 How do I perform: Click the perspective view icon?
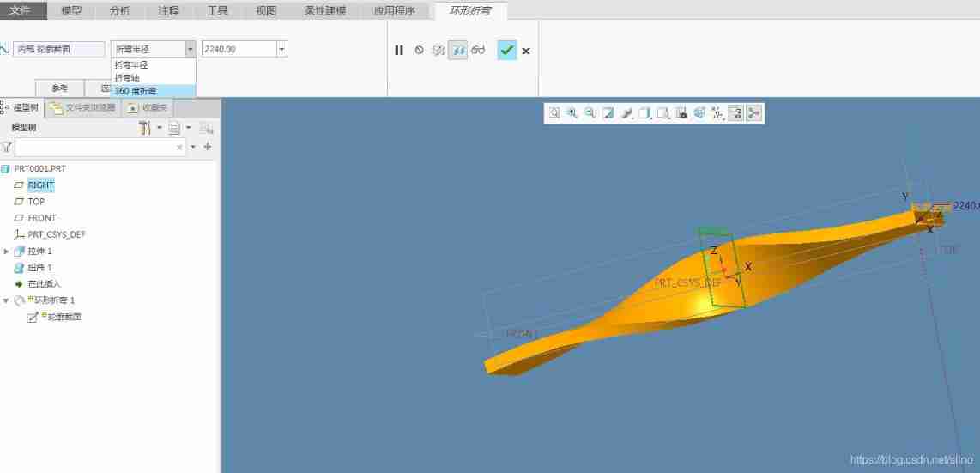[x=699, y=113]
